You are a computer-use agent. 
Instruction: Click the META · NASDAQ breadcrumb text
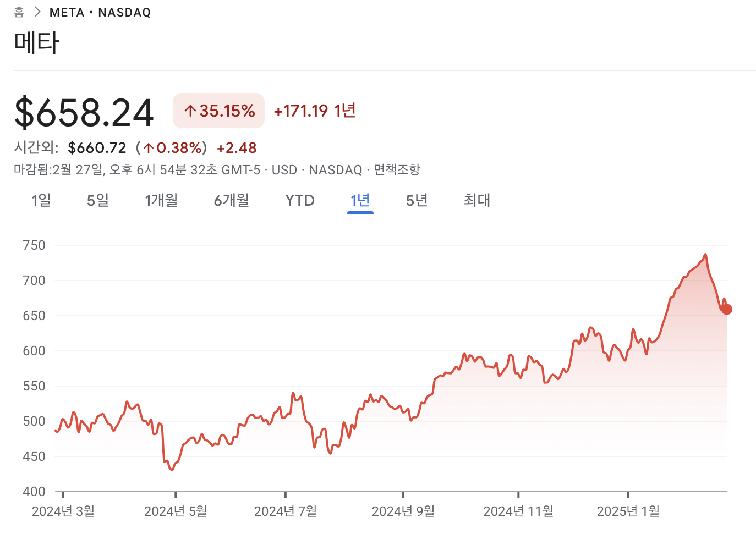coord(100,12)
